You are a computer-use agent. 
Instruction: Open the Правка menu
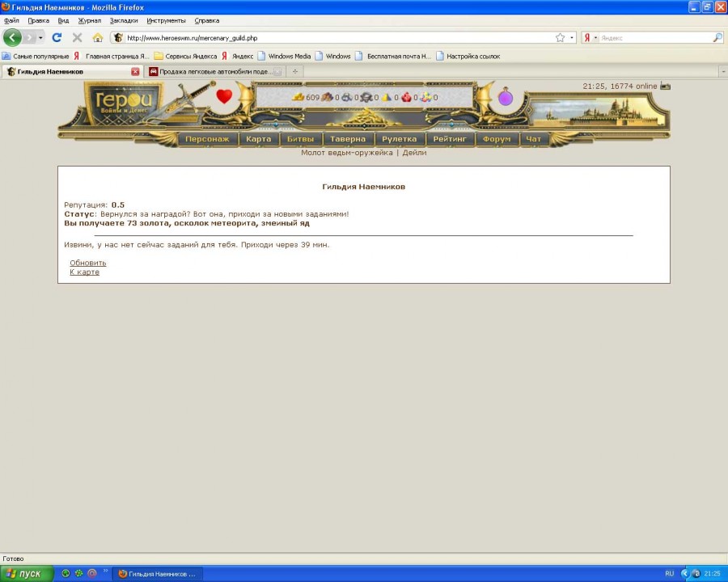39,20
